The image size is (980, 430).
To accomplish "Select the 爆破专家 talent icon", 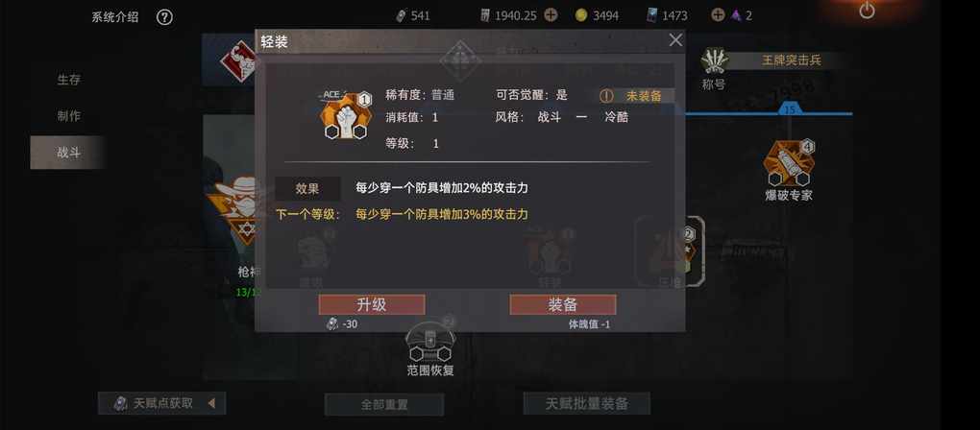I will 789,163.
